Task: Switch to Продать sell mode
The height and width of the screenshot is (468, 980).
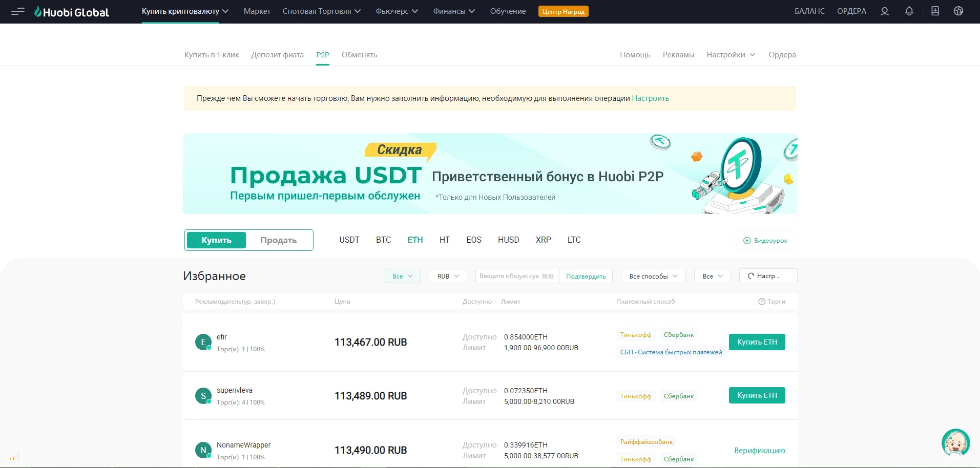Action: (x=278, y=240)
